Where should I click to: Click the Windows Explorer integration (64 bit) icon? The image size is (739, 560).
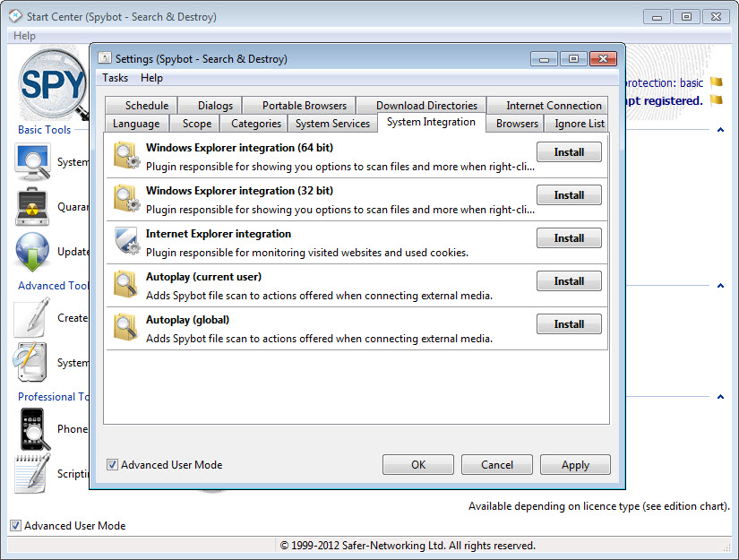pyautogui.click(x=126, y=155)
